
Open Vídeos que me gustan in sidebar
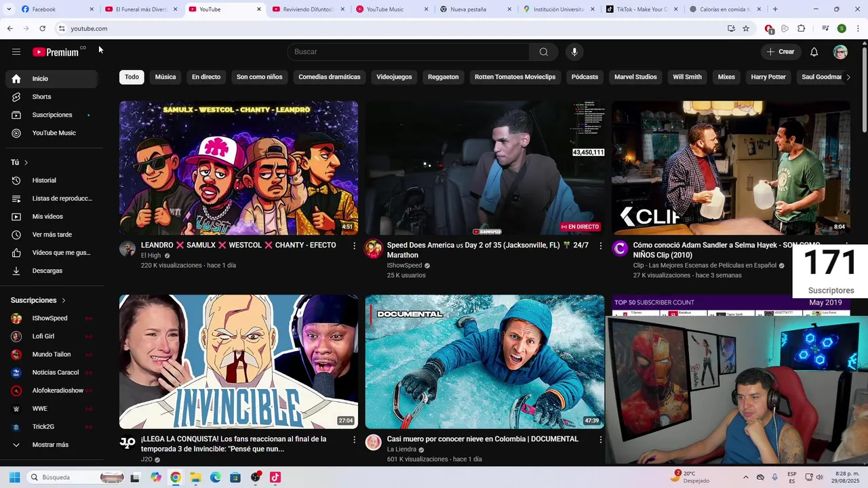coord(52,253)
